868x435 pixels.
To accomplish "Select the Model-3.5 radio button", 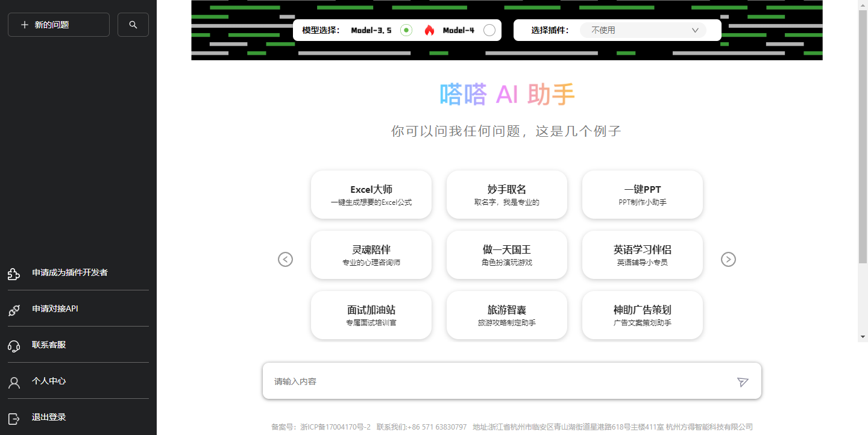I will 406,30.
